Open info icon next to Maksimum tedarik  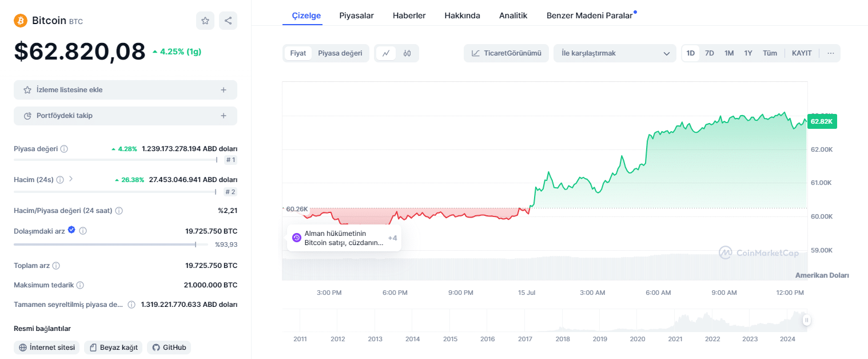(x=80, y=285)
